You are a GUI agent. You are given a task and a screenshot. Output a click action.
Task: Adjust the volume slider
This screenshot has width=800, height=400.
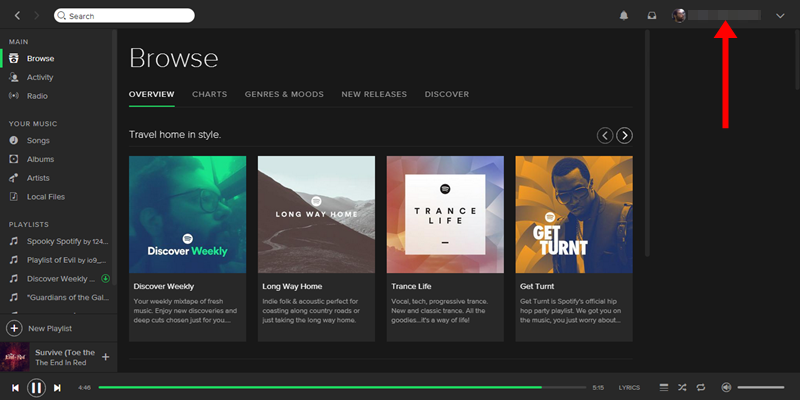click(761, 388)
